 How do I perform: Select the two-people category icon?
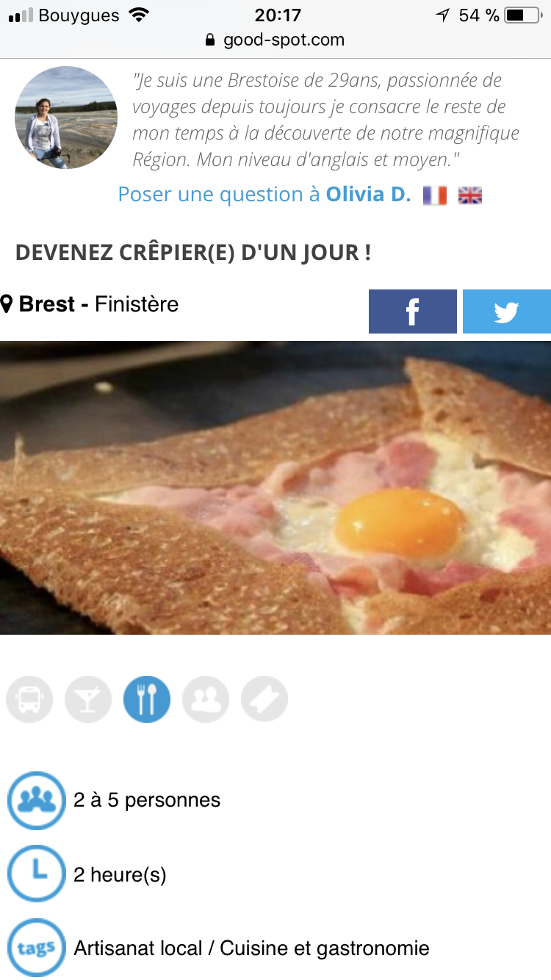point(206,699)
